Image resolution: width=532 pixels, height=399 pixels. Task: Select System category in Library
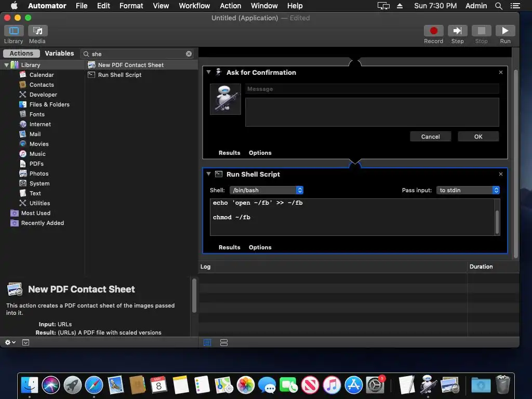(39, 183)
